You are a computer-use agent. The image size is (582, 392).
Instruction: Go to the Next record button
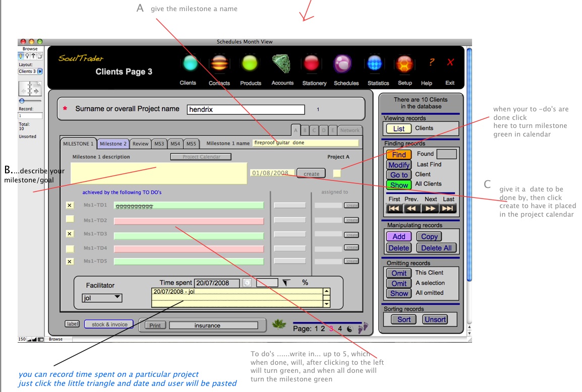tap(430, 209)
